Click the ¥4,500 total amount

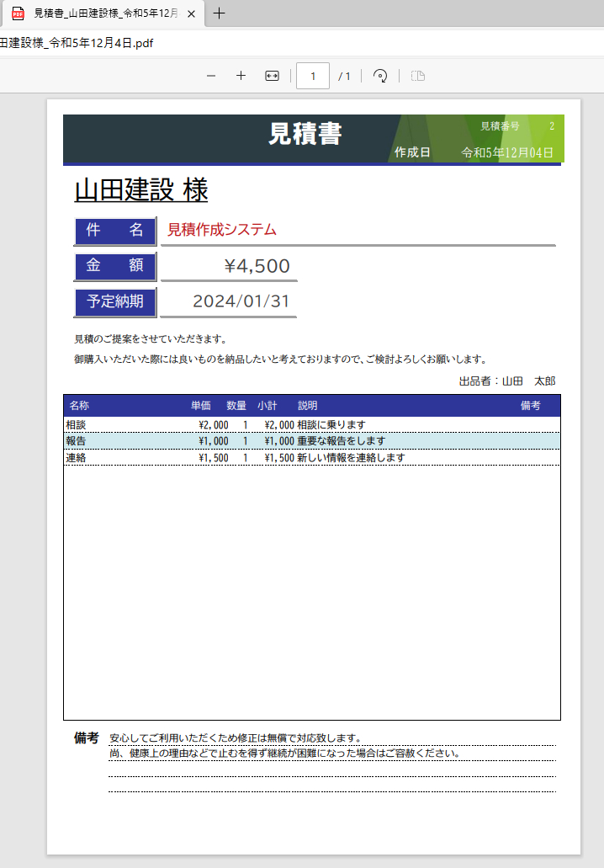257,266
